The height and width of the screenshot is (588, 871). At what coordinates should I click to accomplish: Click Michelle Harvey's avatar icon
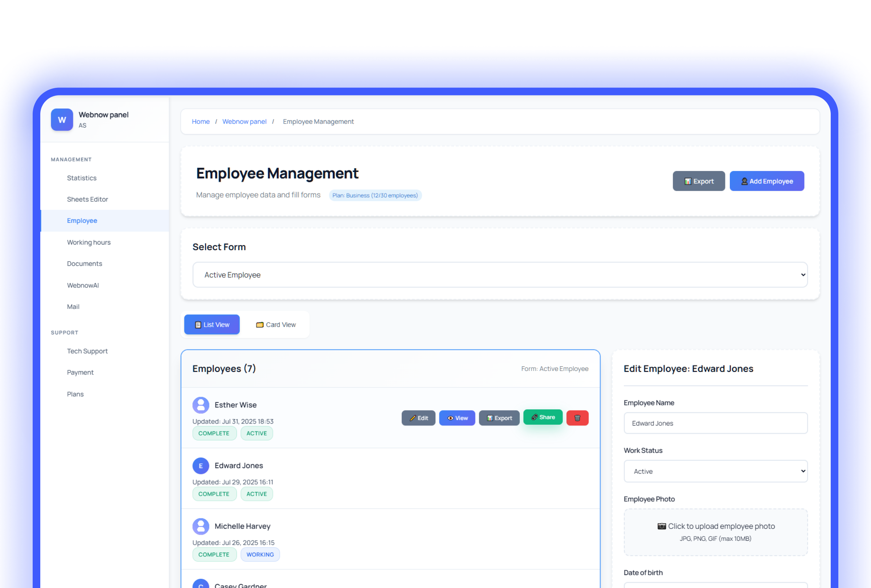[201, 527]
